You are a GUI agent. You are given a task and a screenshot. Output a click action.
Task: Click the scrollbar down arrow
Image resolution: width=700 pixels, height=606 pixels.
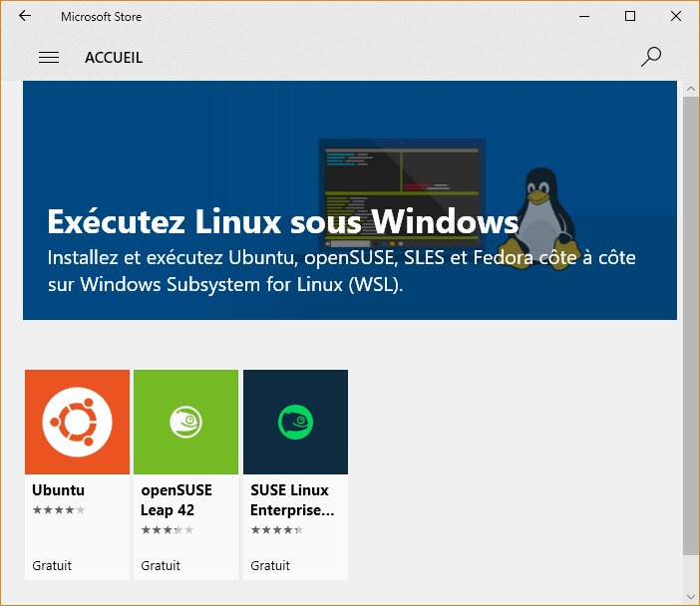tap(691, 596)
